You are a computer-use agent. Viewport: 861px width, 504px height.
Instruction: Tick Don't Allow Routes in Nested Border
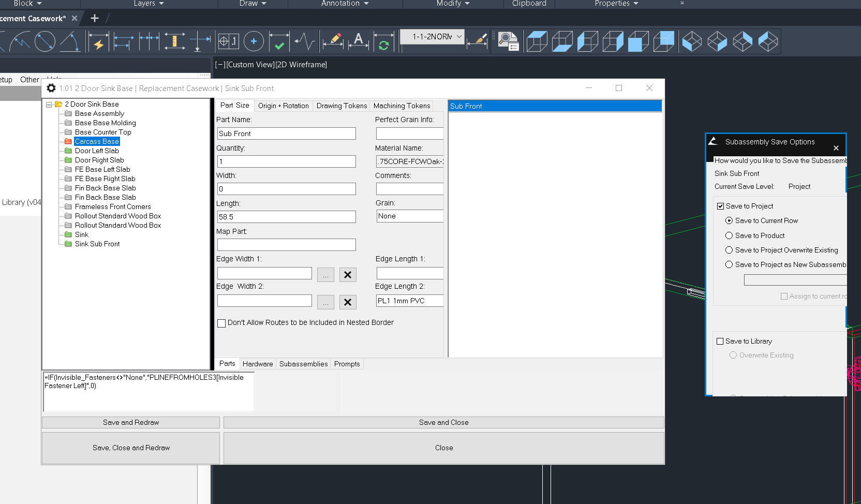(221, 323)
